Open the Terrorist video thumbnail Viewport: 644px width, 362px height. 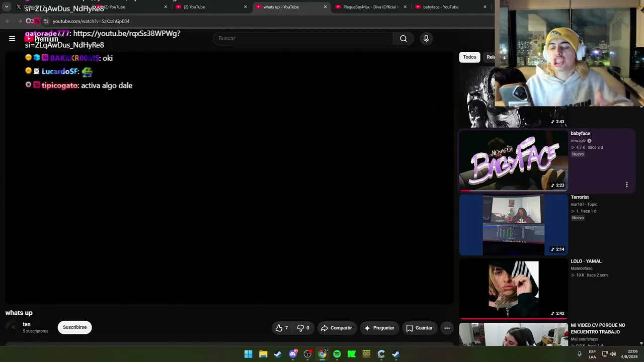(x=513, y=225)
